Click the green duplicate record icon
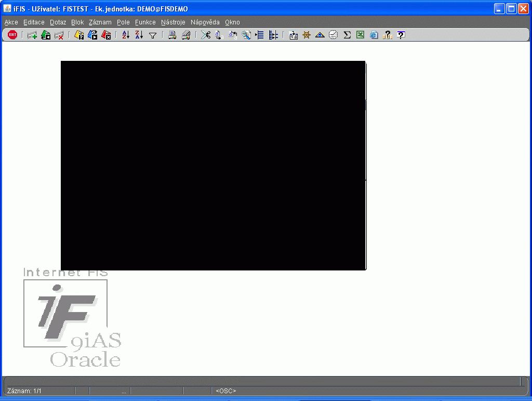Viewport: 532px width, 401px height. 46,35
